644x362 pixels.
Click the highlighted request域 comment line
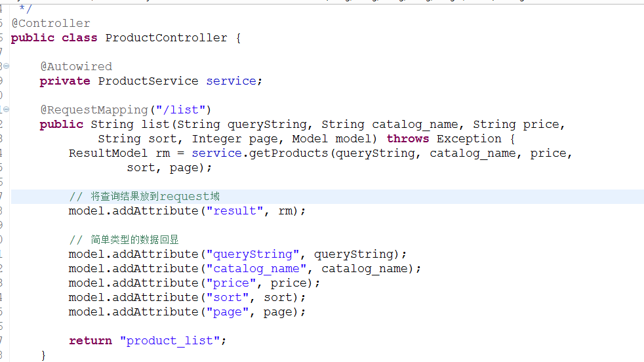[327, 196]
